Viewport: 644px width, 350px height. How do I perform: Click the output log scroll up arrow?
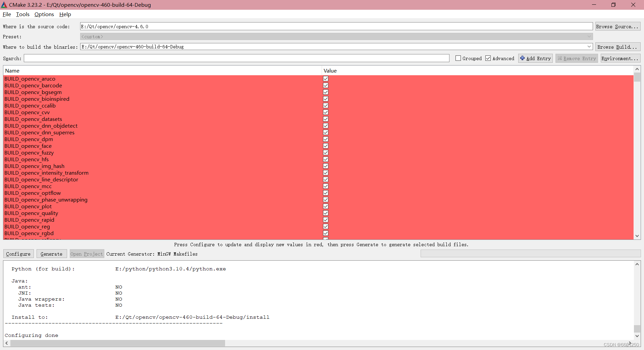(x=637, y=264)
